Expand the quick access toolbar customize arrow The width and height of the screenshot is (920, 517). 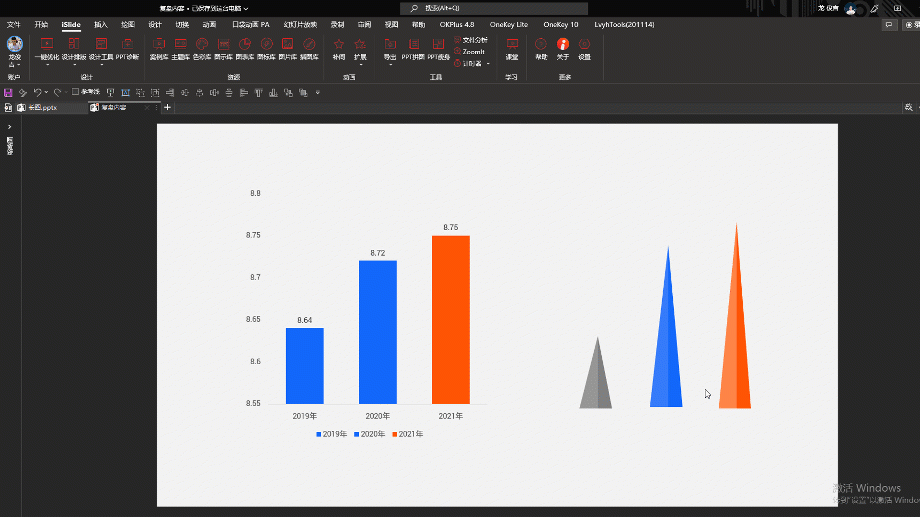(318, 93)
